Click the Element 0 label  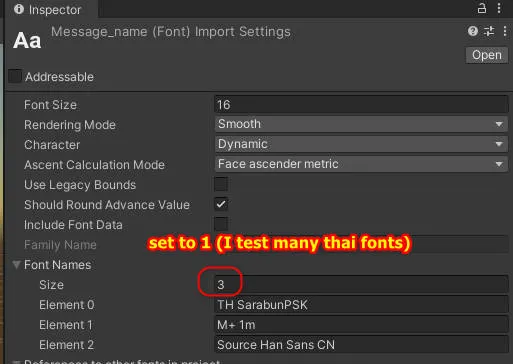[x=67, y=305]
